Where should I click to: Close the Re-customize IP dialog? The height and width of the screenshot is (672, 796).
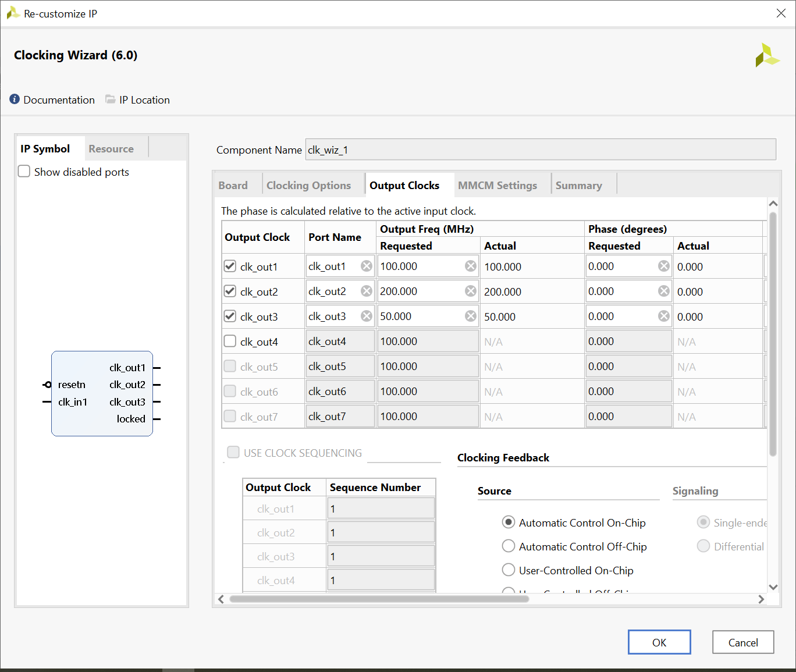781,13
